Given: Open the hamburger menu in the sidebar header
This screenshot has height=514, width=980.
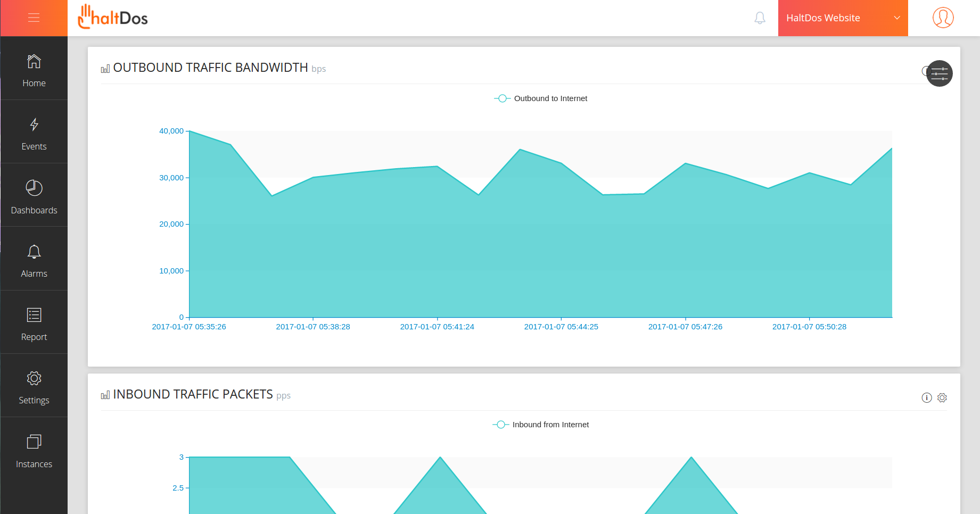Looking at the screenshot, I should tap(34, 18).
